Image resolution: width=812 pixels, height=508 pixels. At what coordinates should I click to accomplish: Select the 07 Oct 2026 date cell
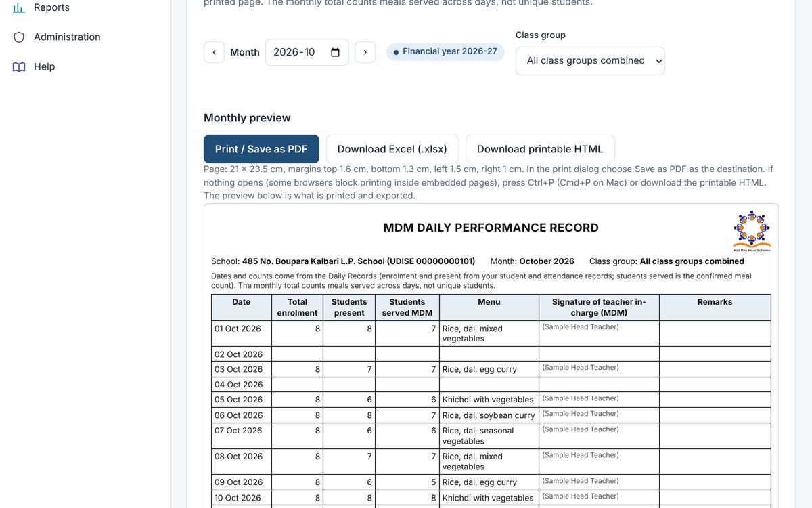point(242,436)
